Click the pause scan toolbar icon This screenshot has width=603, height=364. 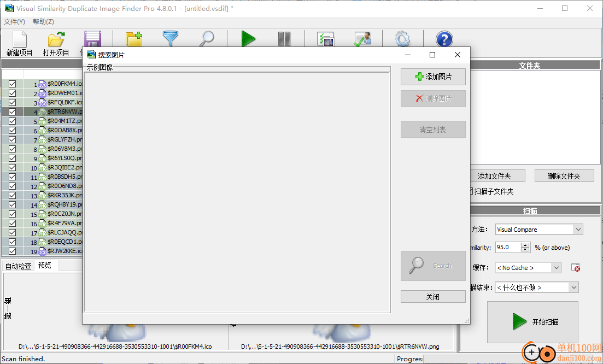pos(284,39)
